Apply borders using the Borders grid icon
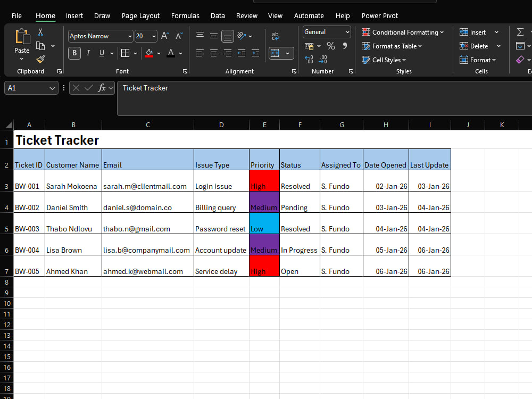532x399 pixels. pos(125,53)
